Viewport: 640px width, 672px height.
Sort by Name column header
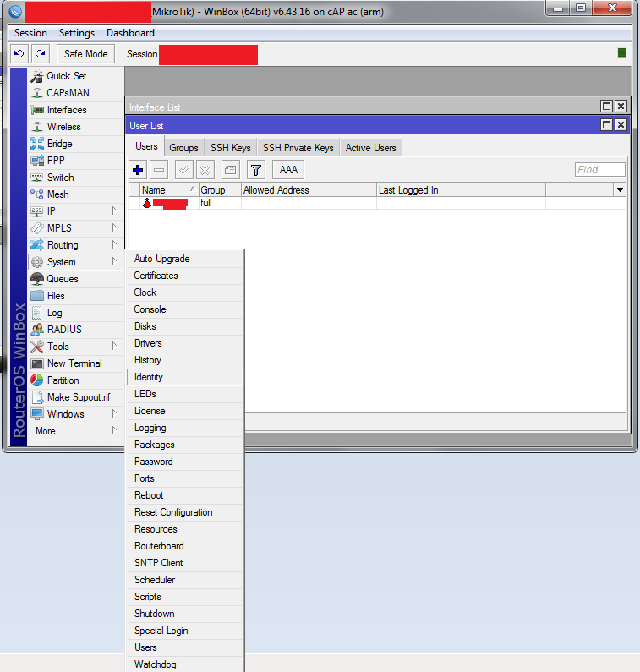pos(170,190)
